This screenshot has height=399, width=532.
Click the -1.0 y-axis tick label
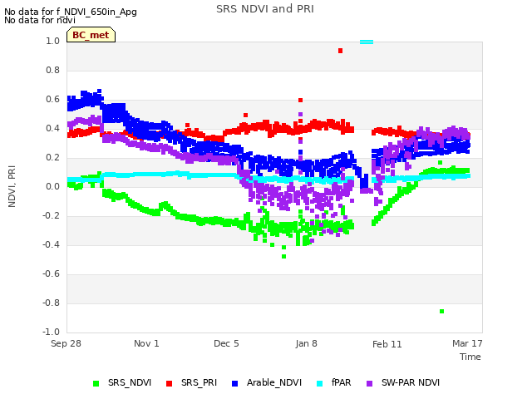pyautogui.click(x=51, y=332)
